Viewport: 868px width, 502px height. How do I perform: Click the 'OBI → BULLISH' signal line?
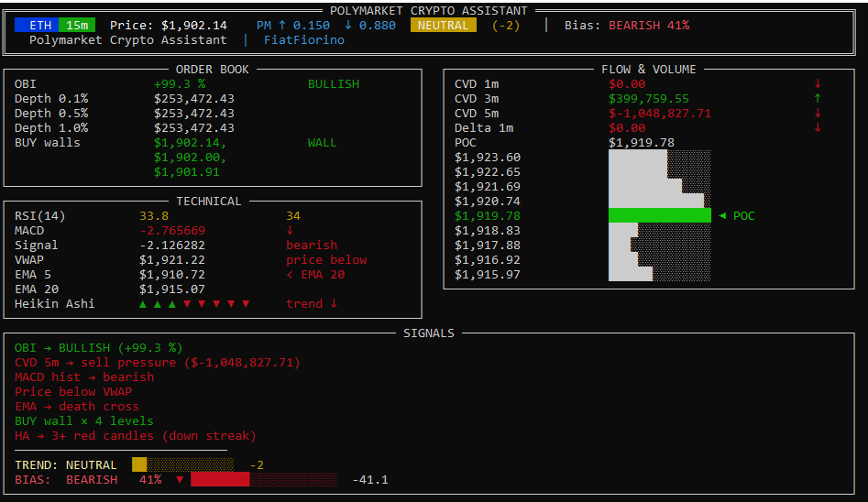click(x=99, y=347)
